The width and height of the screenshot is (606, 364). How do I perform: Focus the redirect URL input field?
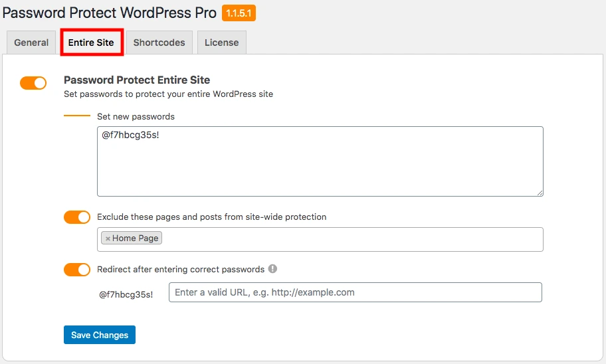(355, 292)
